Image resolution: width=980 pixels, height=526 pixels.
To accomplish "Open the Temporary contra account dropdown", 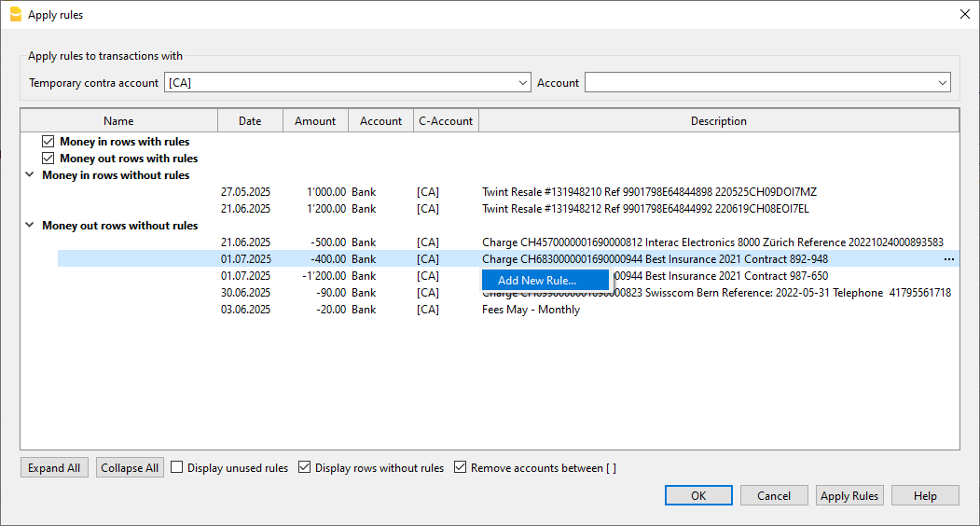I will [522, 83].
